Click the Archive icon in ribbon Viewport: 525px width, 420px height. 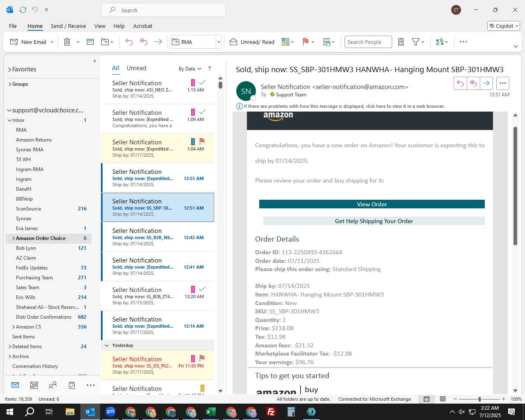[90, 42]
